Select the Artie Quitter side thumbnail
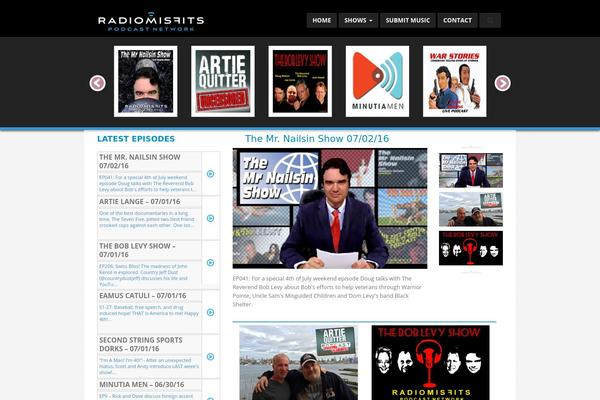 click(471, 209)
